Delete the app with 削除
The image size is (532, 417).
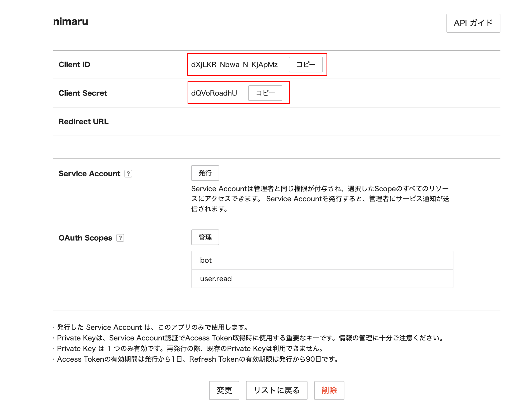tap(329, 390)
